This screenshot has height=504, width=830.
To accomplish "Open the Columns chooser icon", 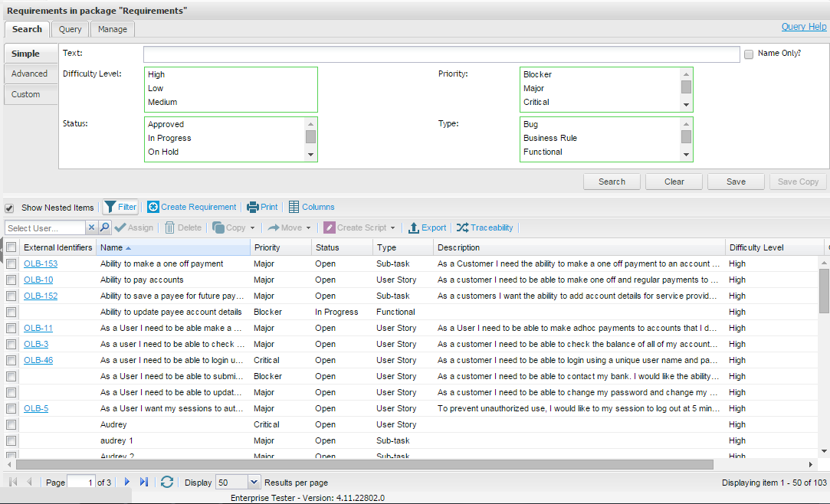I will point(294,207).
